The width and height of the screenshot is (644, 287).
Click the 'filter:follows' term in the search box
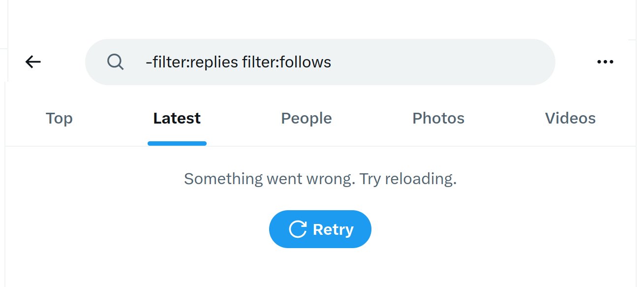point(287,62)
